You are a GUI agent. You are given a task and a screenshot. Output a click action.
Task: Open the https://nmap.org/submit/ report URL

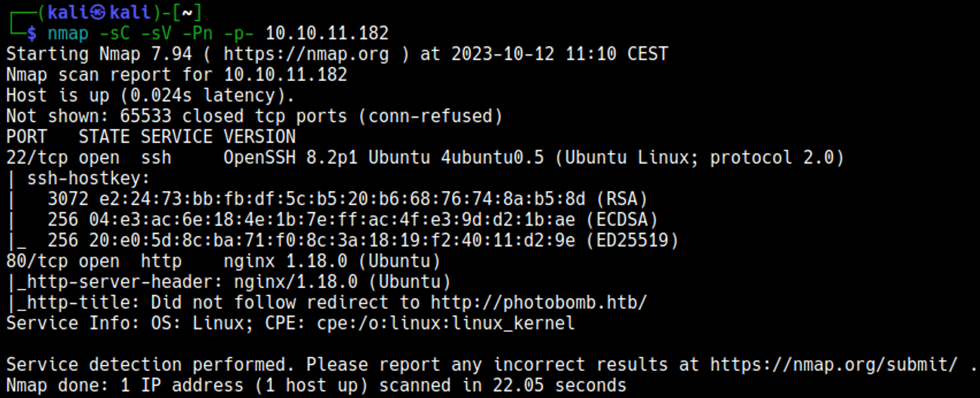click(x=833, y=365)
